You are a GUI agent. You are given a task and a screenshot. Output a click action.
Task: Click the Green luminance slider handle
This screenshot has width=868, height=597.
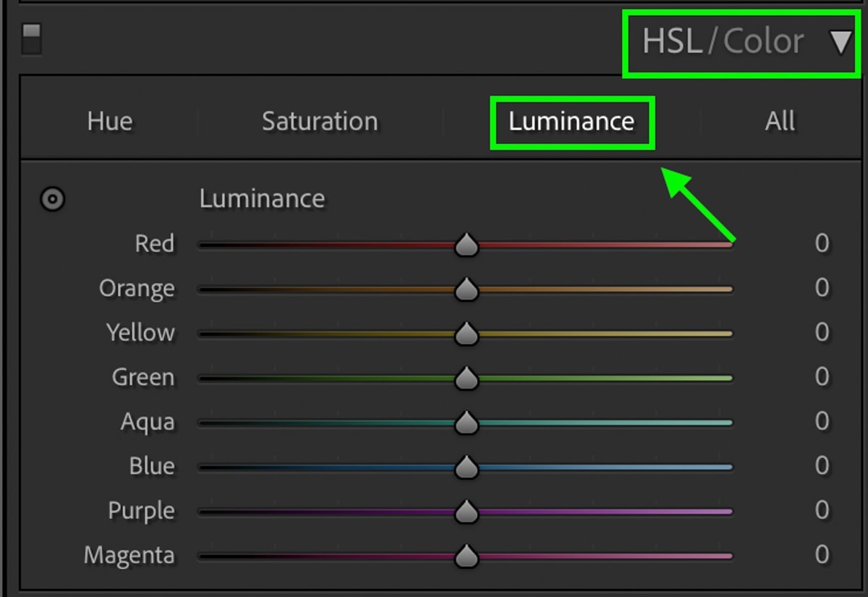[x=467, y=377]
